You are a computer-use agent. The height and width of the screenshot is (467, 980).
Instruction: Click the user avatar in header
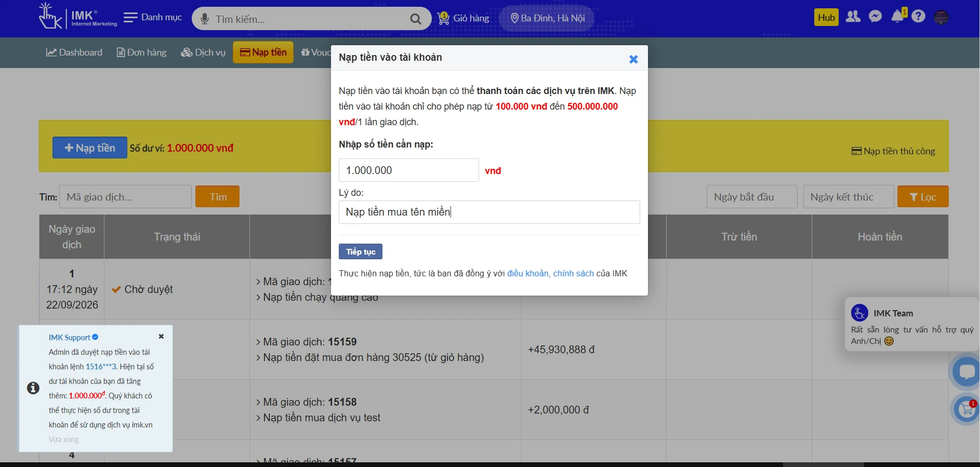[x=941, y=17]
